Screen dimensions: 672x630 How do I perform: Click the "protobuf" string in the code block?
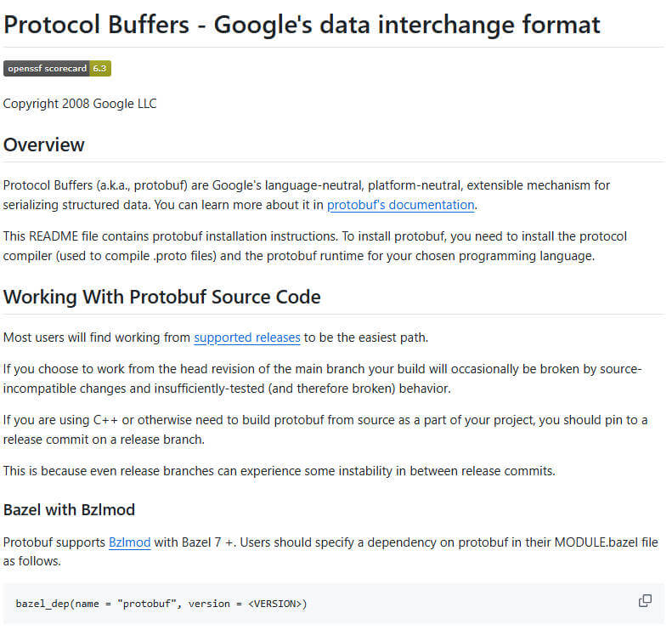[x=147, y=604]
